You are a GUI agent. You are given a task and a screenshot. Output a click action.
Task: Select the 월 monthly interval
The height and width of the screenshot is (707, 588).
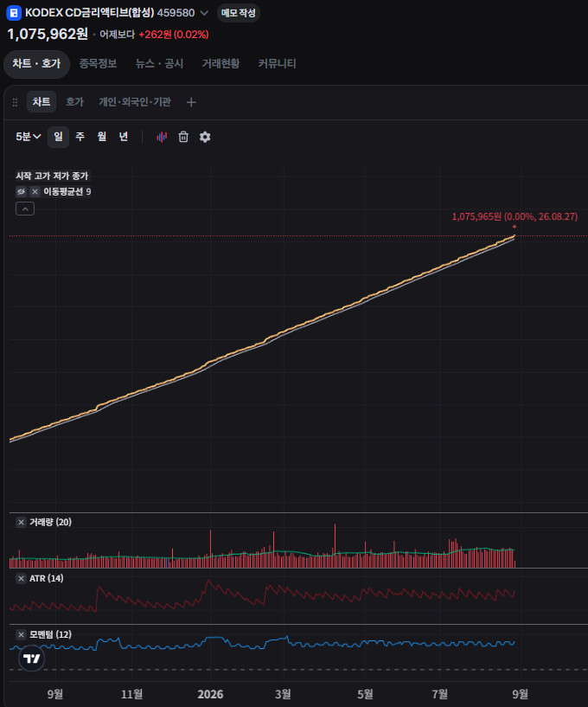coord(102,137)
